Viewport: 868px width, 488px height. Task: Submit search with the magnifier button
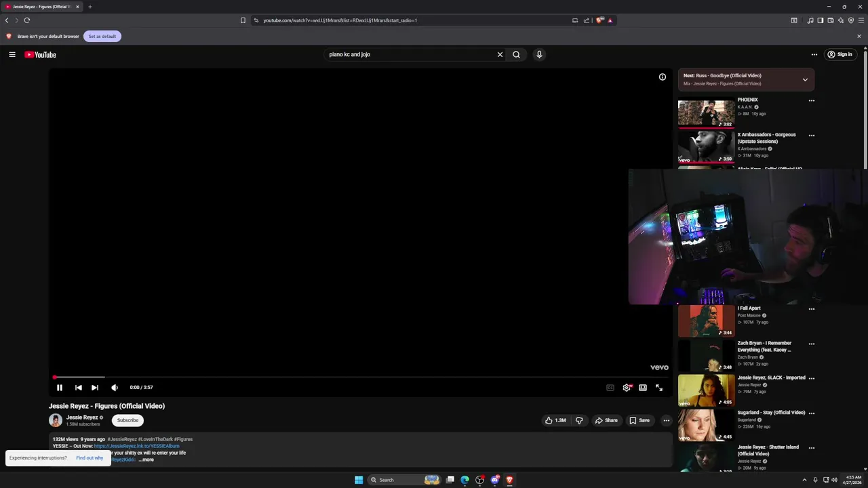point(516,54)
